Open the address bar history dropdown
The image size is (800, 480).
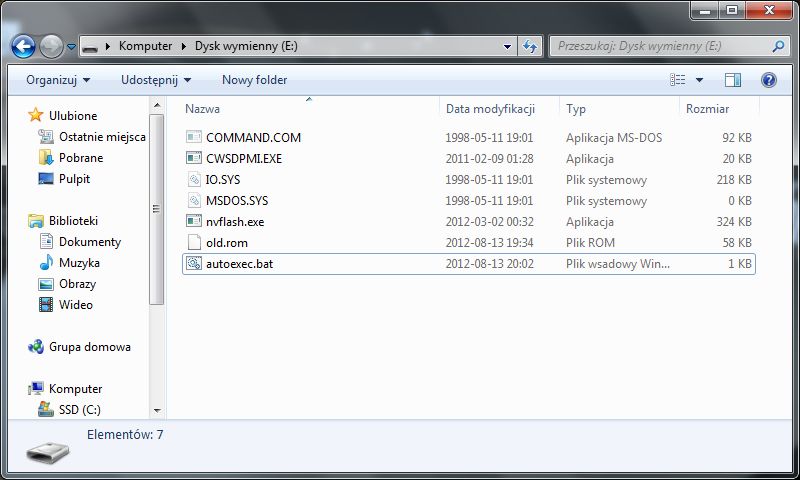pos(507,46)
